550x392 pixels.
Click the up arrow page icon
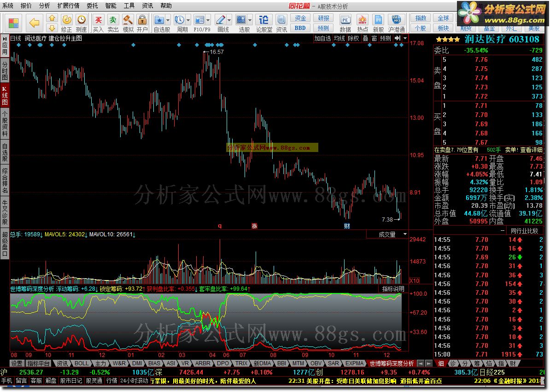pyautogui.click(x=52, y=18)
